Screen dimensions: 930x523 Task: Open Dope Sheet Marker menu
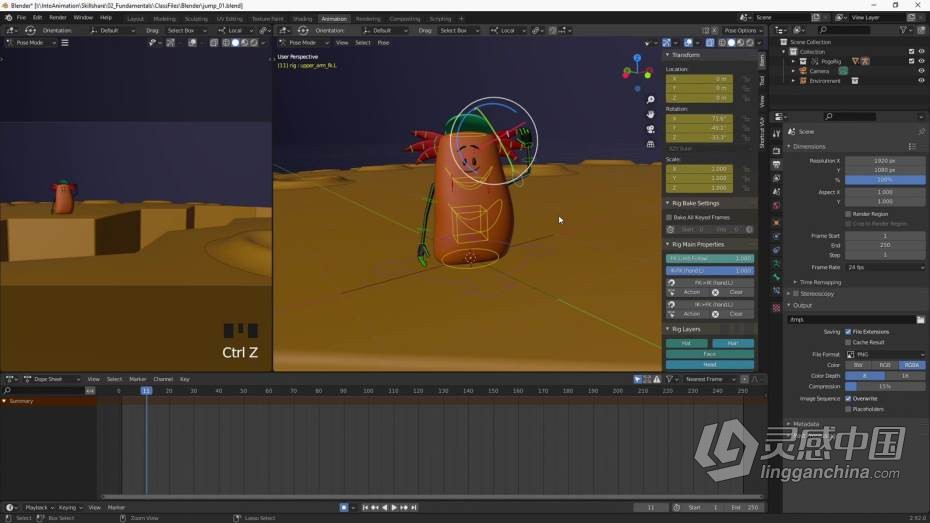pos(138,380)
